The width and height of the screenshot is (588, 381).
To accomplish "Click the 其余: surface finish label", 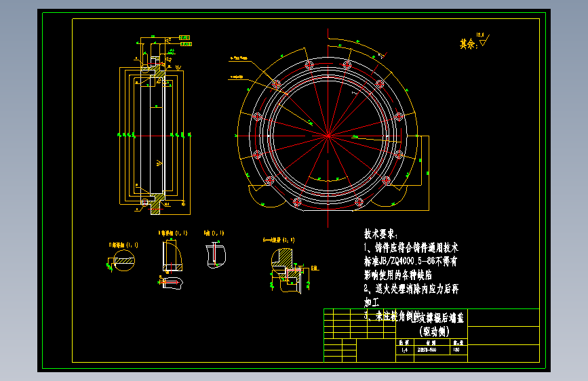I will pyautogui.click(x=469, y=44).
